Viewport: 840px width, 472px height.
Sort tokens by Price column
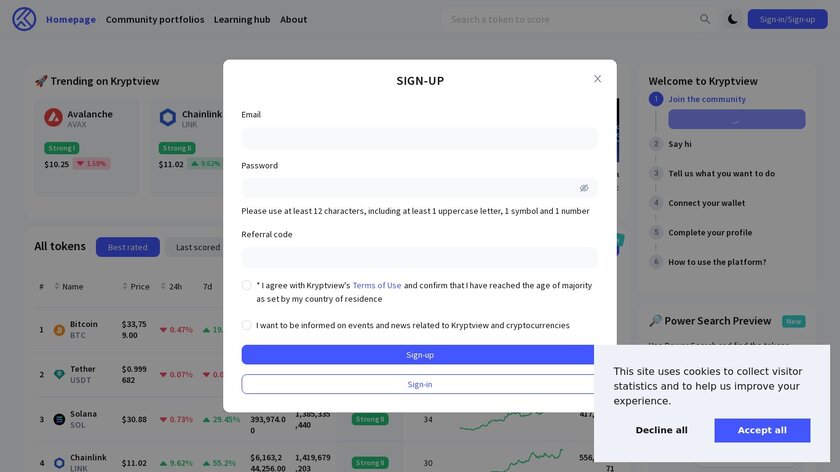coord(139,287)
